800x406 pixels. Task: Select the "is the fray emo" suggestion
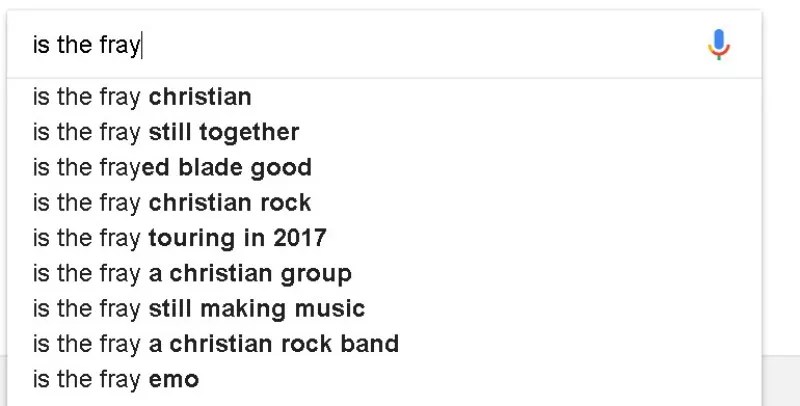click(115, 379)
